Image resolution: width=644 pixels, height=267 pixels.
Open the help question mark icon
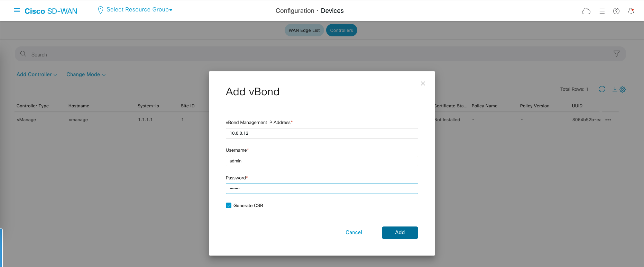coord(616,11)
